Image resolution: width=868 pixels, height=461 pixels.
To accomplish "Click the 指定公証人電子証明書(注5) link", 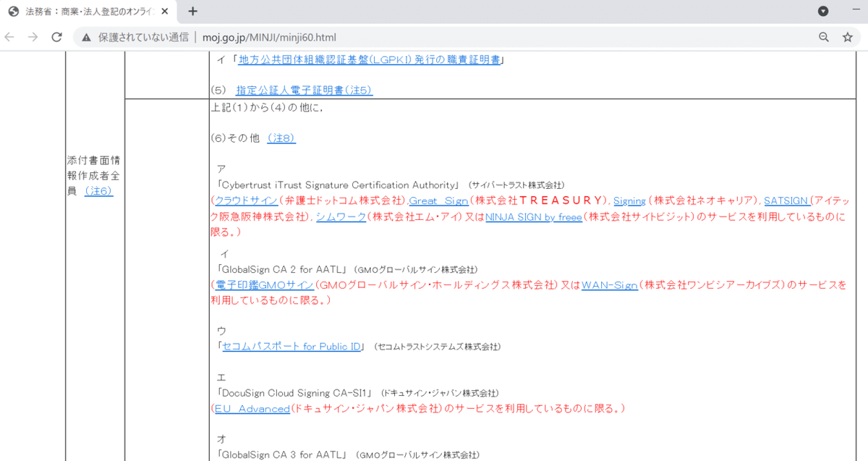I will click(x=302, y=89).
